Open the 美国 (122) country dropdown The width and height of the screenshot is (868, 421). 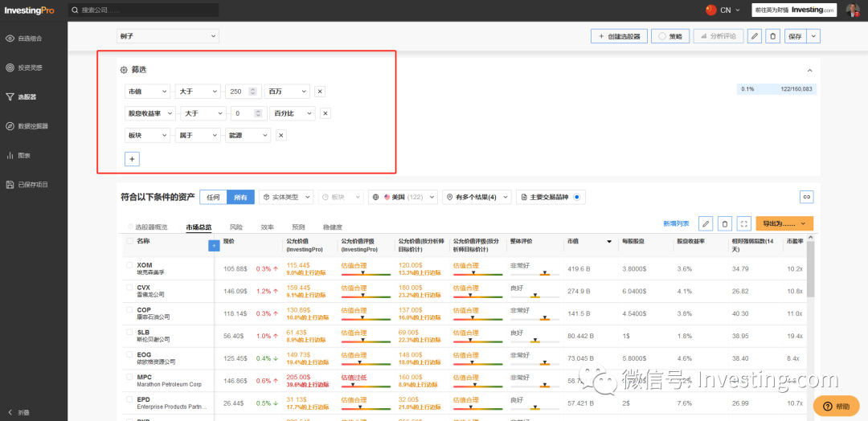point(403,197)
